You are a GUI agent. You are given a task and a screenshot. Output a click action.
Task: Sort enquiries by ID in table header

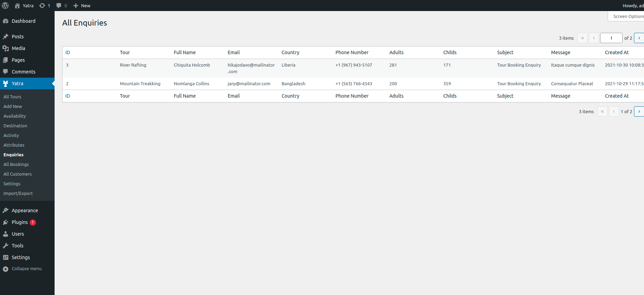(68, 52)
